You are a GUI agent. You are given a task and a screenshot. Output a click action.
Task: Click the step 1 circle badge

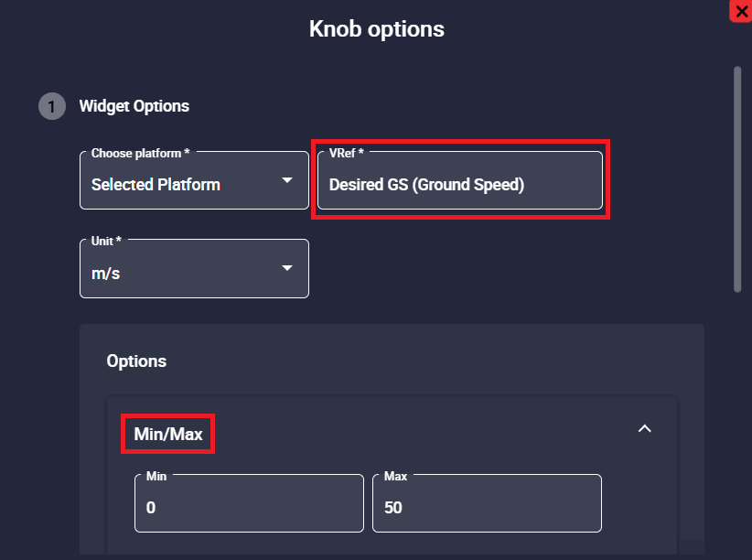[x=52, y=106]
